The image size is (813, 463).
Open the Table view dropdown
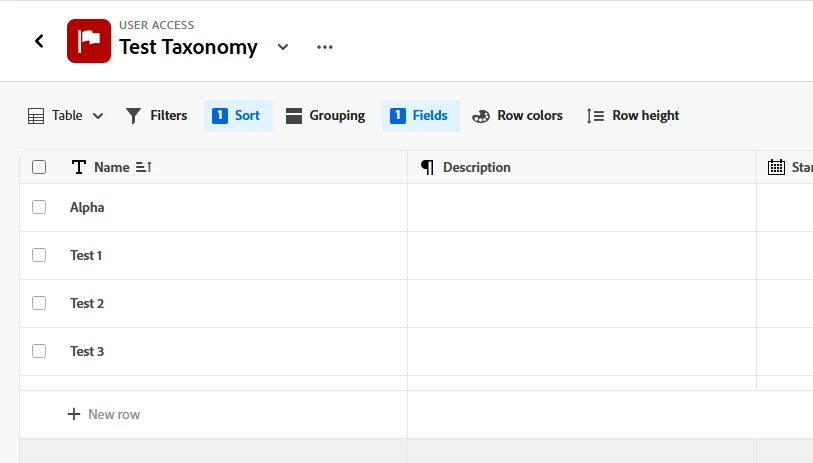click(65, 116)
